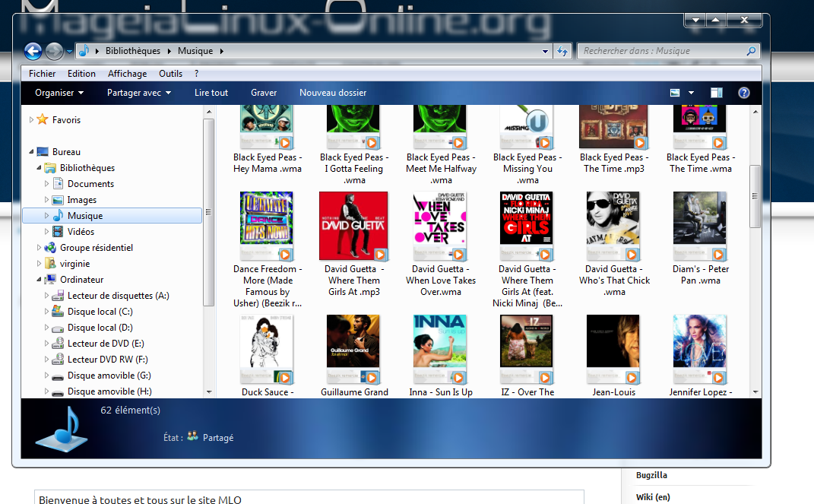Click the magnifier search icon
Image resolution: width=814 pixels, height=504 pixels.
click(x=751, y=51)
